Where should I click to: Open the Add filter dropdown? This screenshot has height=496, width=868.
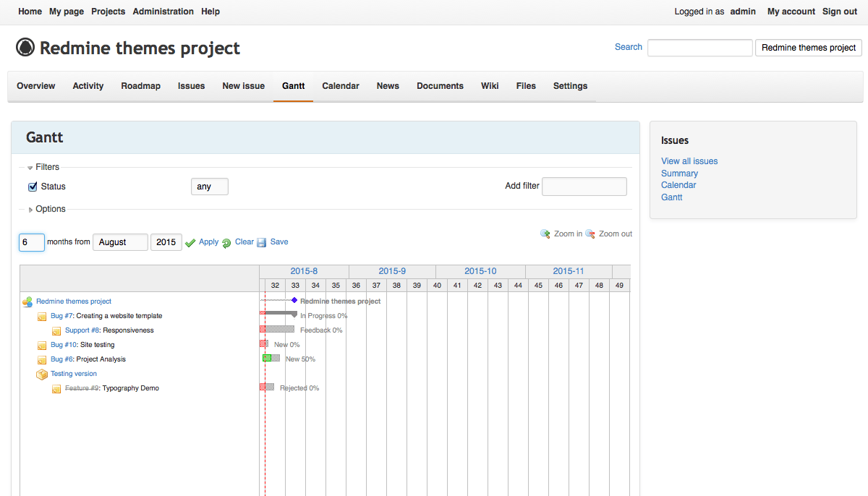pos(584,187)
